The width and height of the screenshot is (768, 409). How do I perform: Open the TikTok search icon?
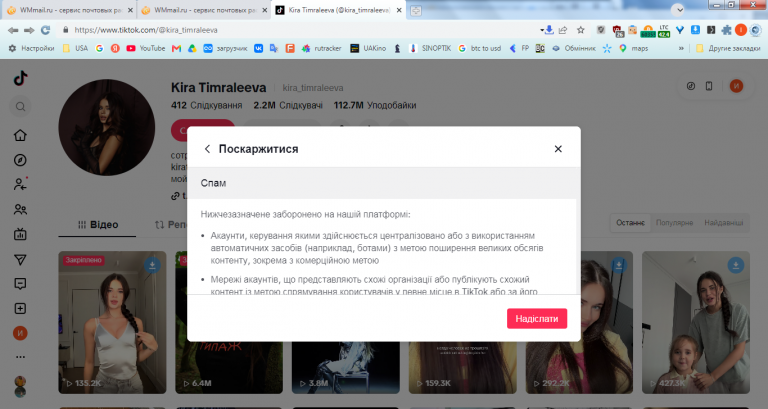click(20, 107)
